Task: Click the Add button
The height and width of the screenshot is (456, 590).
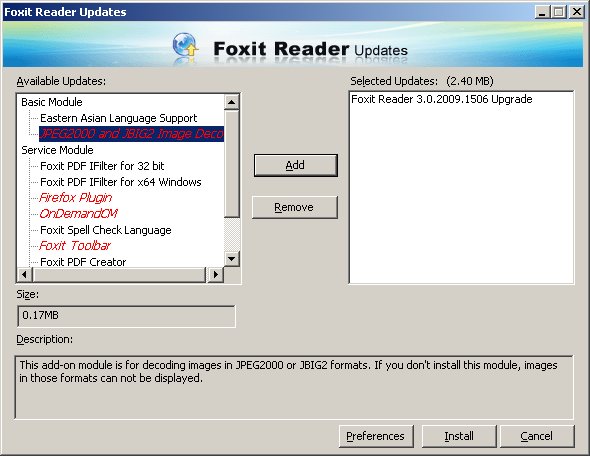Action: point(295,165)
